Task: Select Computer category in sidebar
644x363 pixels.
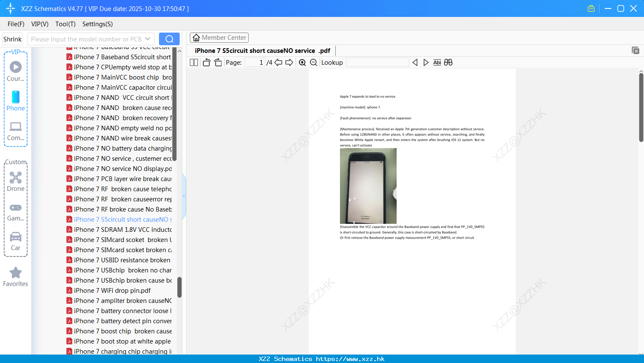Action: pos(16,131)
